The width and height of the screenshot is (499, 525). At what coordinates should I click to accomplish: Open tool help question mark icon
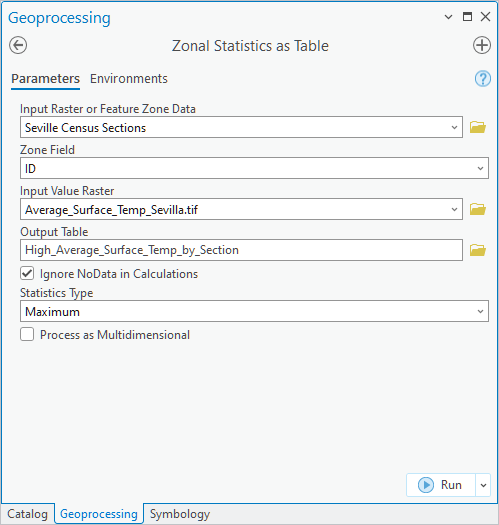[483, 79]
